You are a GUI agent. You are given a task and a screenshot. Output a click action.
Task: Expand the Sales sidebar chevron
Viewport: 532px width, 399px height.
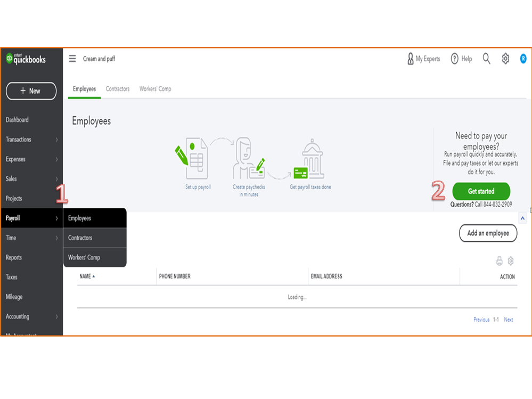(x=56, y=179)
